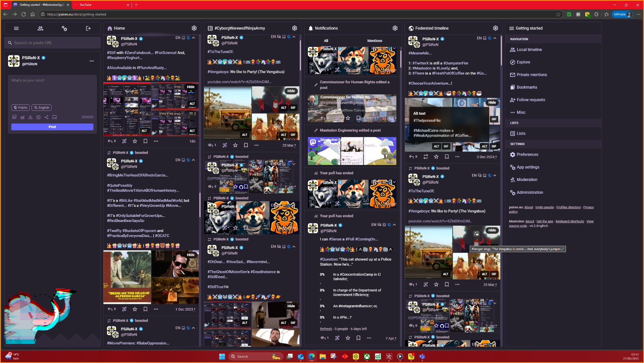Open Notifications column settings gear
Viewport: 644px width, 363px height.
point(395,28)
